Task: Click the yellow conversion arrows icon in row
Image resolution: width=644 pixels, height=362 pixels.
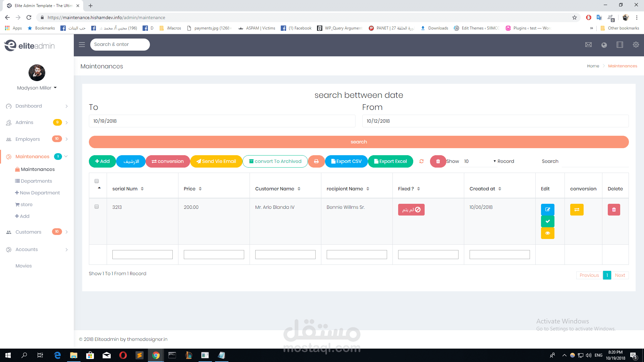Action: 577,209
